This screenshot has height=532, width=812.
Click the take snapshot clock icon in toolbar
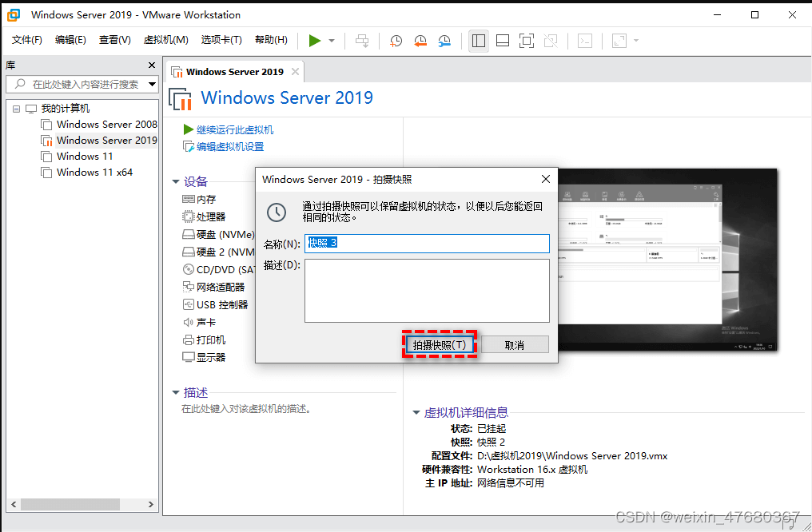396,41
